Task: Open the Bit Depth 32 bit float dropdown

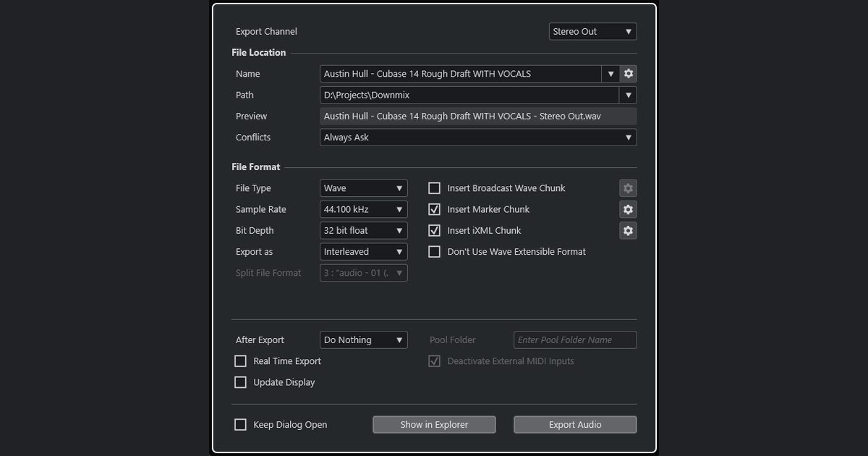Action: click(364, 231)
